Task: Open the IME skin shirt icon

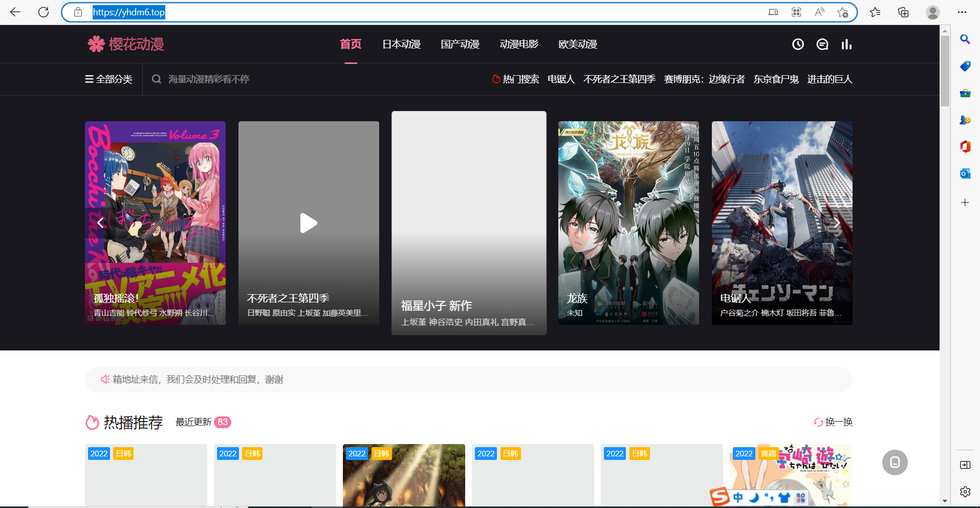Action: pos(785,498)
